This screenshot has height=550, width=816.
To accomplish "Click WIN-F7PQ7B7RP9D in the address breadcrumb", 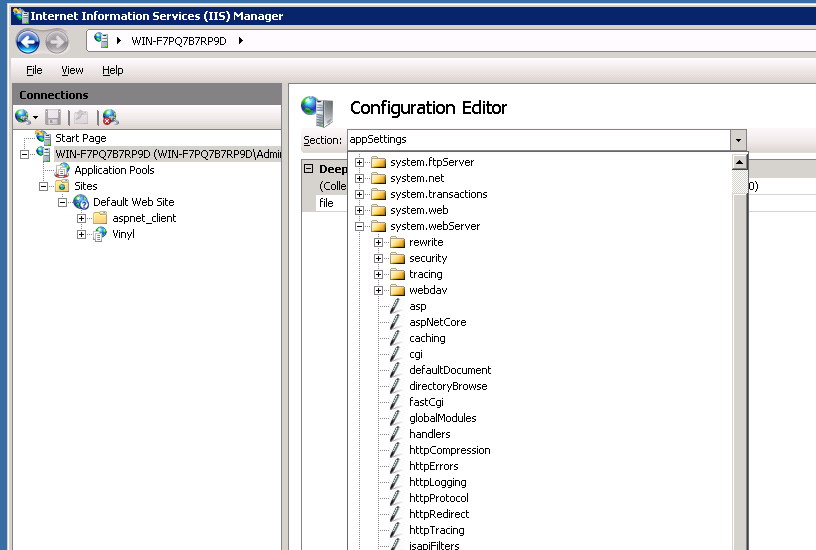I will [x=178, y=41].
